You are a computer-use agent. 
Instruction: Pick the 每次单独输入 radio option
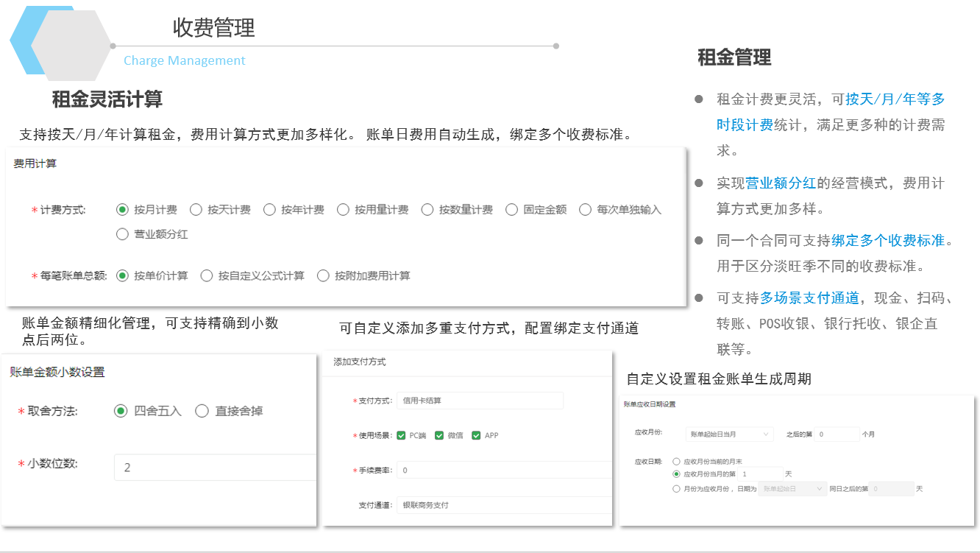point(586,210)
